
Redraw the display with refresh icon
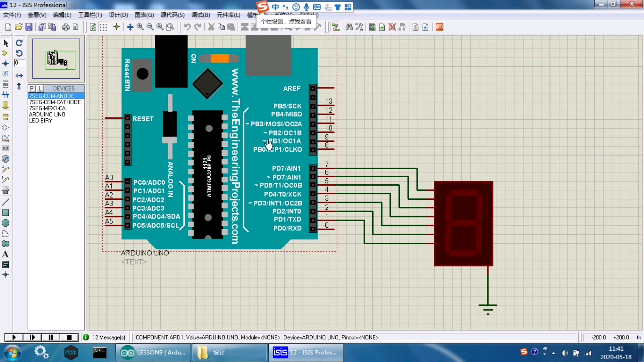(93, 27)
